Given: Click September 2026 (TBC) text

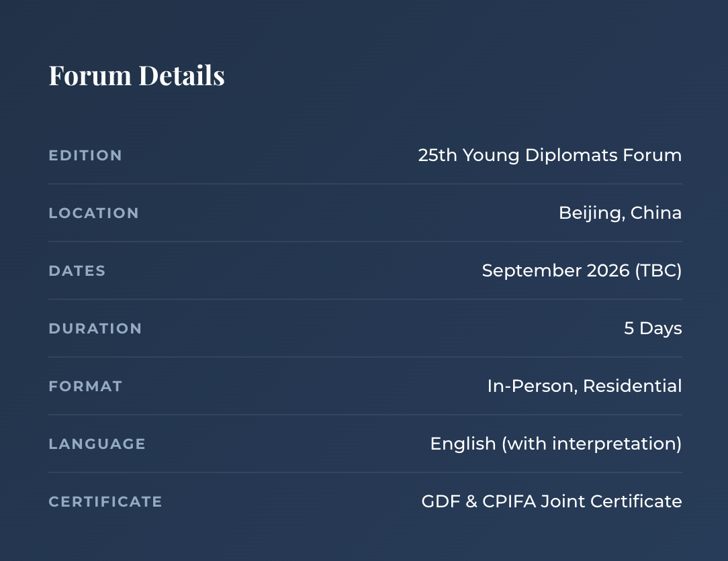Looking at the screenshot, I should pyautogui.click(x=582, y=270).
